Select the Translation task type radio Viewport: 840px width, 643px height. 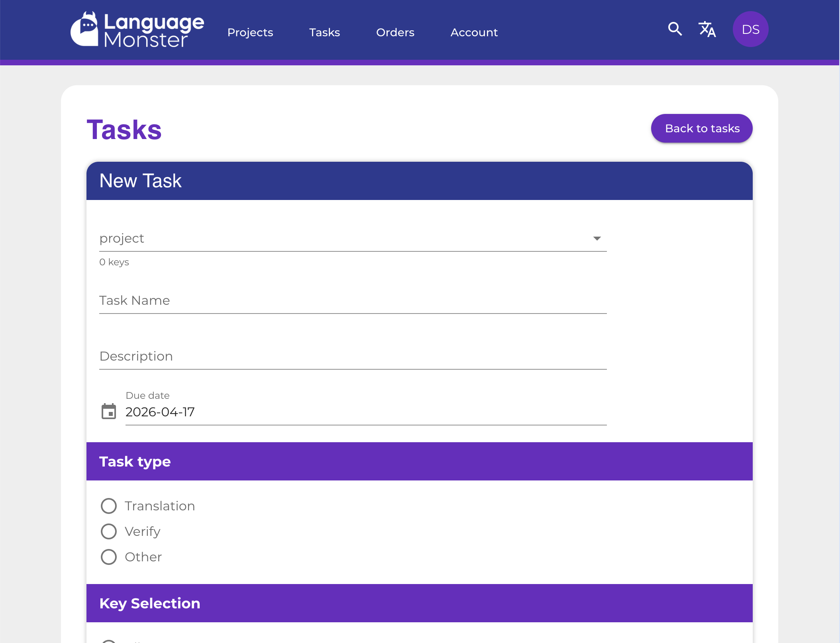109,506
